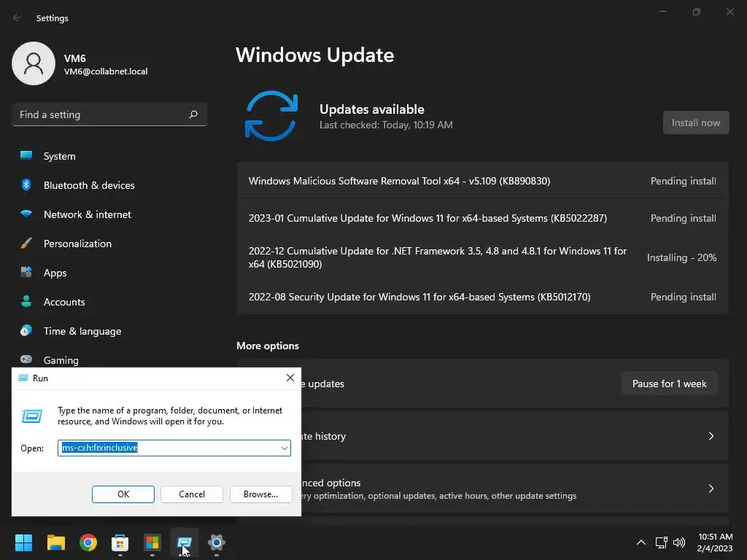
Task: Click the Run app icon in taskbar
Action: (x=184, y=542)
